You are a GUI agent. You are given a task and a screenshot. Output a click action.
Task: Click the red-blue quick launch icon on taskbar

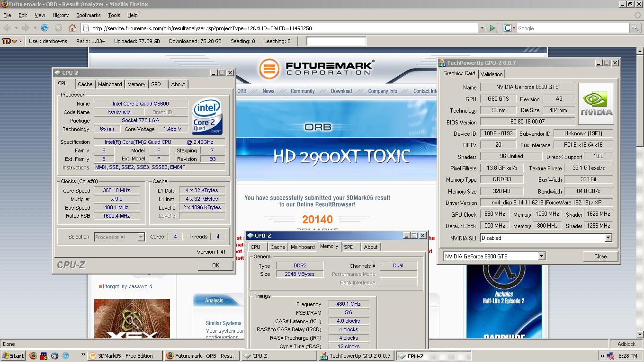pos(44,356)
